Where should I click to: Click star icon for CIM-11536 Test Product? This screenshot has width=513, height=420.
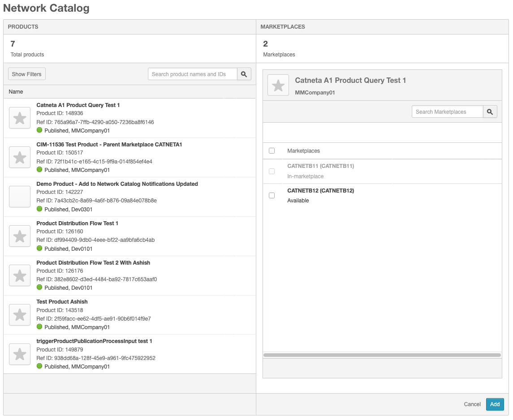20,158
